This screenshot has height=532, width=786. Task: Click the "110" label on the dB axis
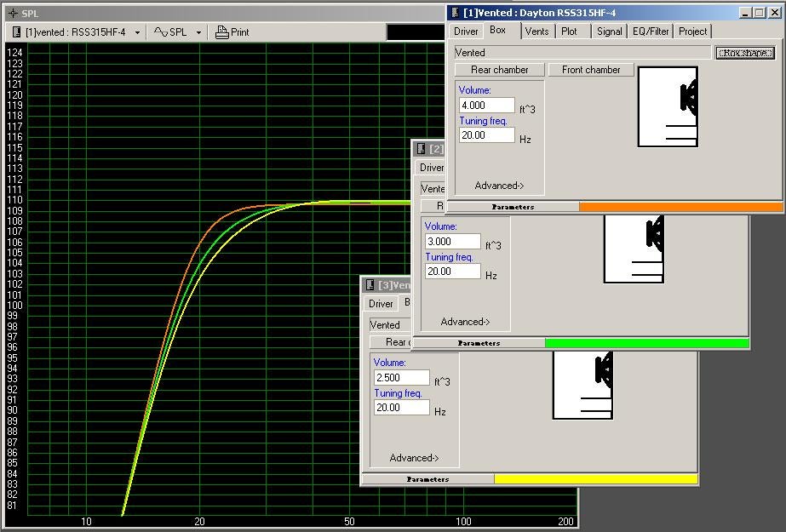pyautogui.click(x=14, y=200)
